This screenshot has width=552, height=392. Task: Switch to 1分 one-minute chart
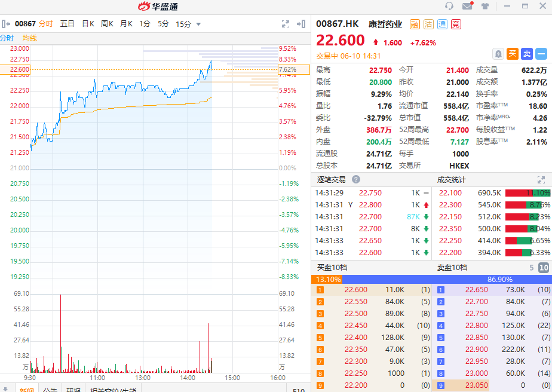[x=145, y=24]
